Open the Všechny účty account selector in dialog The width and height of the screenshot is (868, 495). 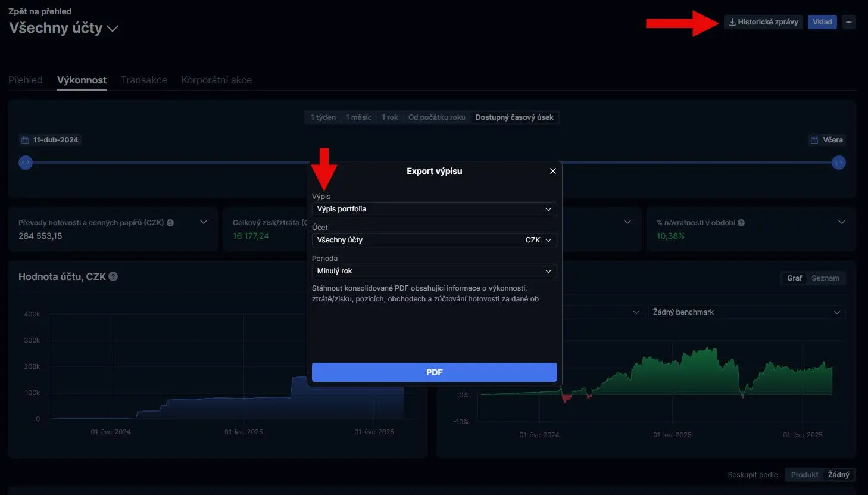(434, 240)
